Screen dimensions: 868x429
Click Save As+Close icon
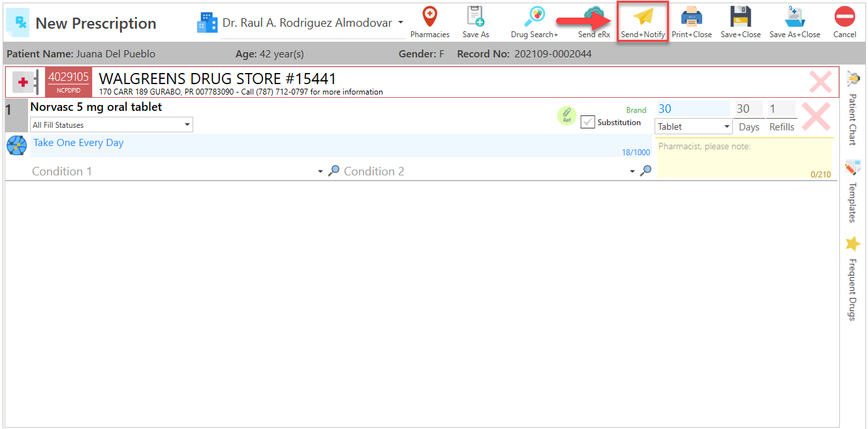coord(795,22)
